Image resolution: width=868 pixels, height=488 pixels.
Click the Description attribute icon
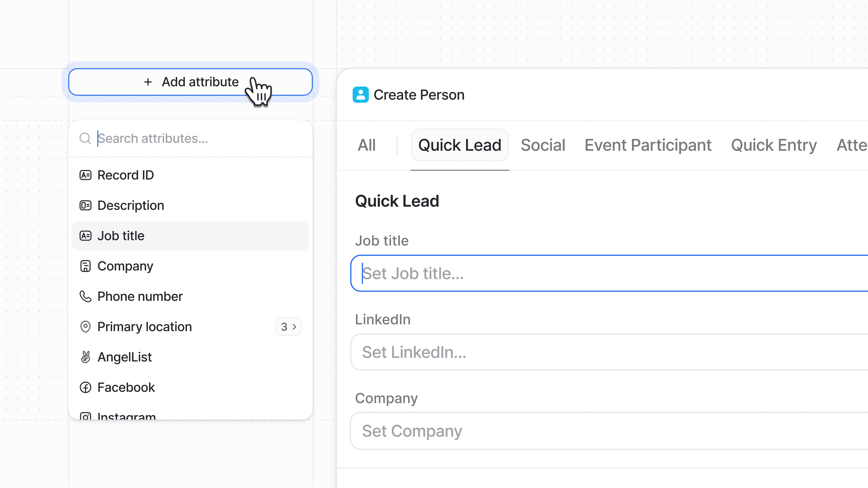[85, 205]
